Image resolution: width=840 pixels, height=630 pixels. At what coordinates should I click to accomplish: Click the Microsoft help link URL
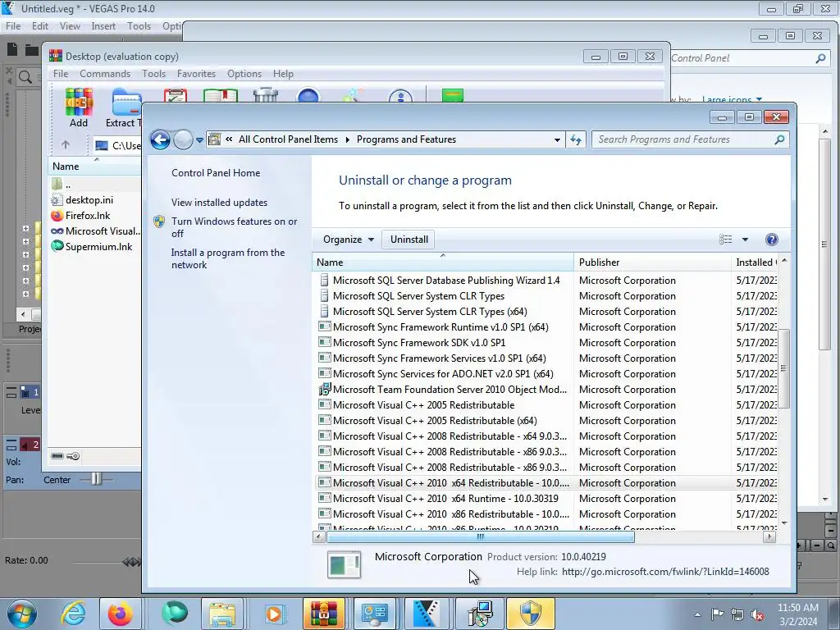pyautogui.click(x=665, y=572)
